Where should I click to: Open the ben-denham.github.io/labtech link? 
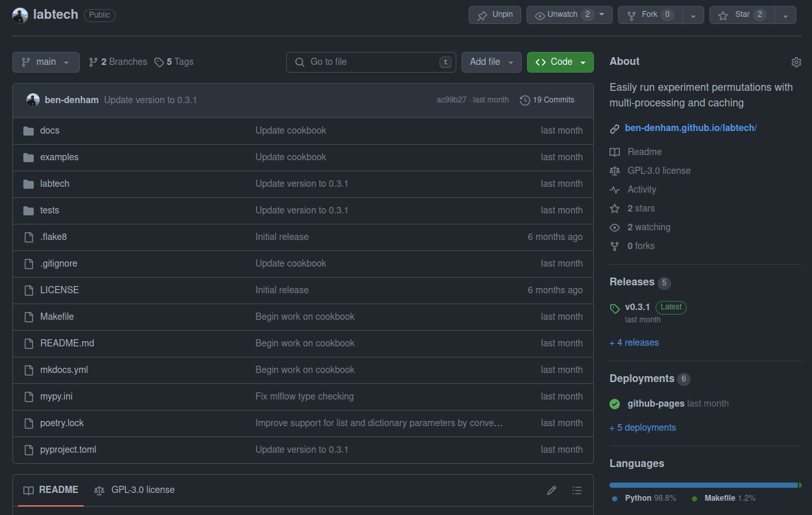pyautogui.click(x=691, y=128)
